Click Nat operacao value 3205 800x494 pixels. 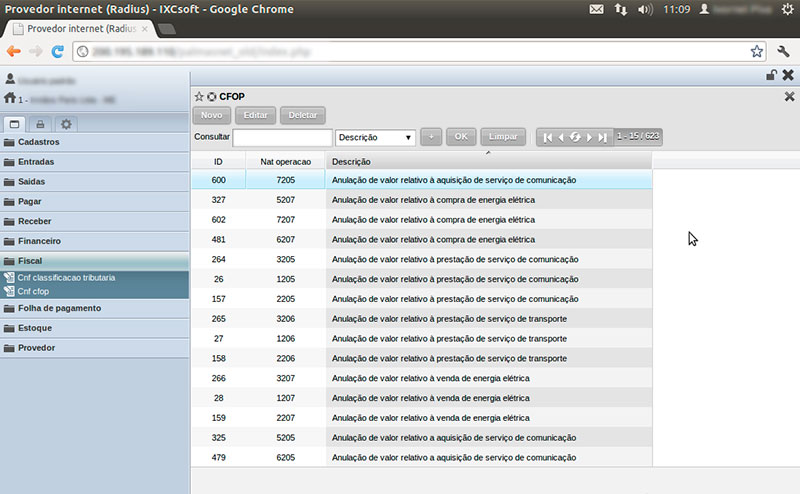click(286, 259)
